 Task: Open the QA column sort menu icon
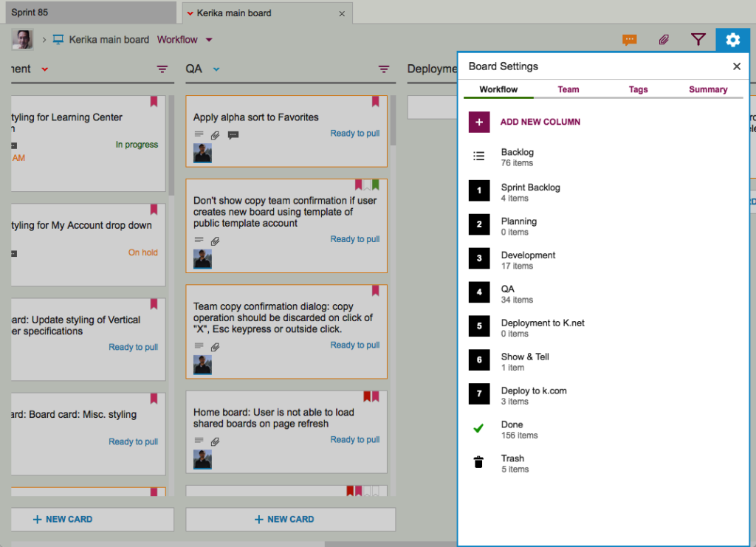(x=384, y=69)
